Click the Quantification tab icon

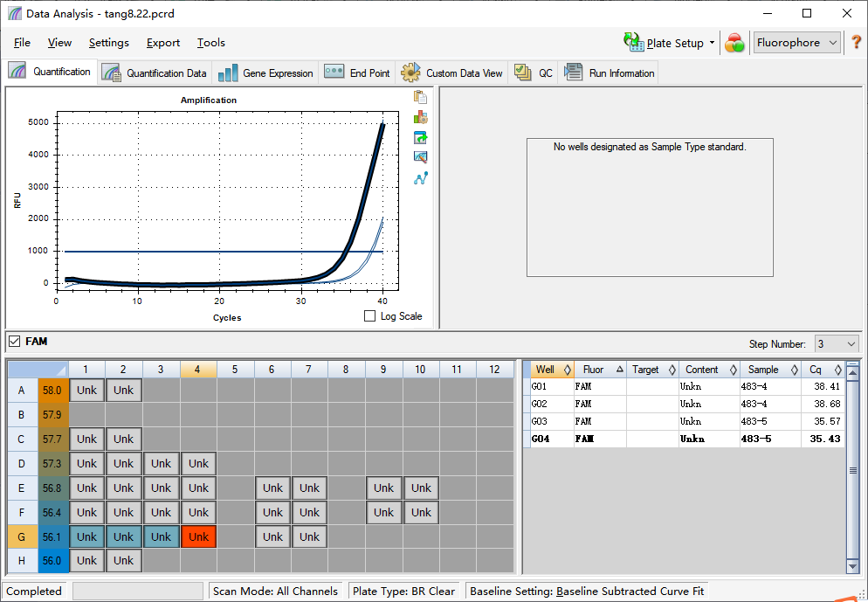coord(17,71)
